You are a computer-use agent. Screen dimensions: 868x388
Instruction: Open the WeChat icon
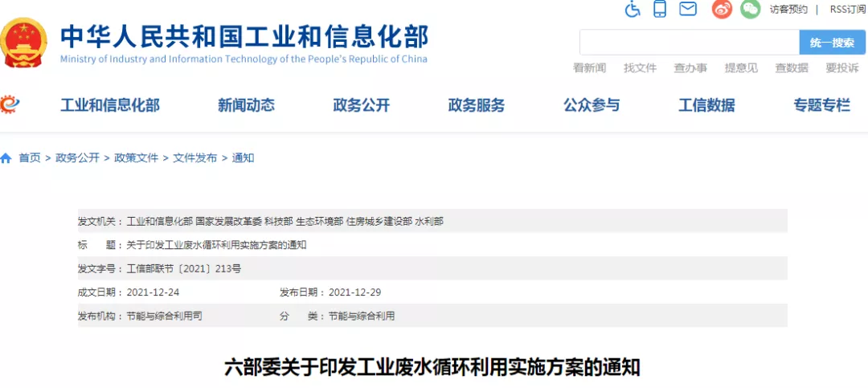[x=751, y=9]
